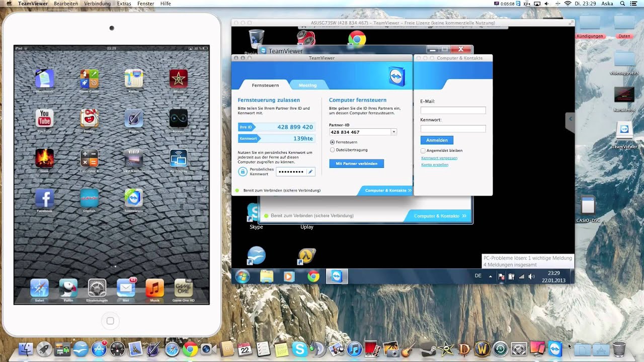Open the Hilfe menu
Image resolution: width=644 pixels, height=362 pixels.
[x=166, y=4]
